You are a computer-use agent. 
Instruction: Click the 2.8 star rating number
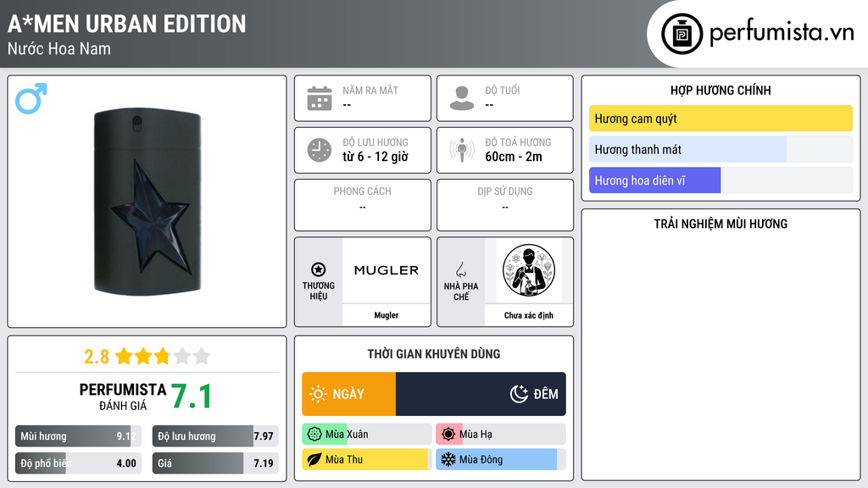[97, 357]
